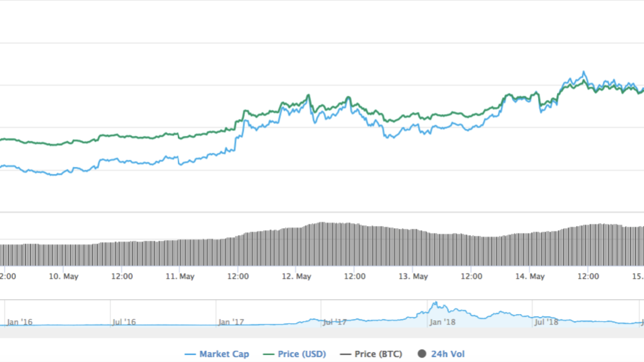The height and width of the screenshot is (362, 644).
Task: Click the gray 24h Vol circle icon
Action: 422,354
